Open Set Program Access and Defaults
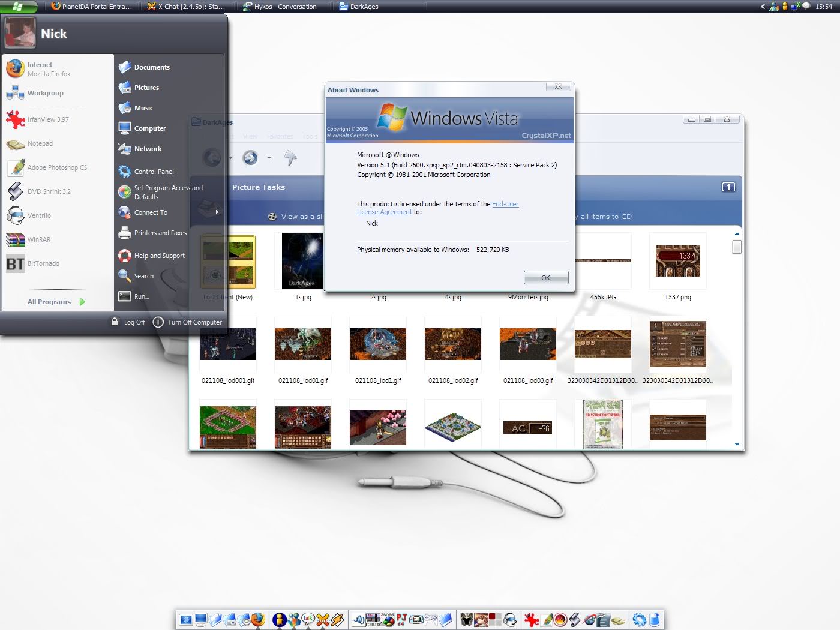Screen dimensions: 840x630 pos(168,192)
